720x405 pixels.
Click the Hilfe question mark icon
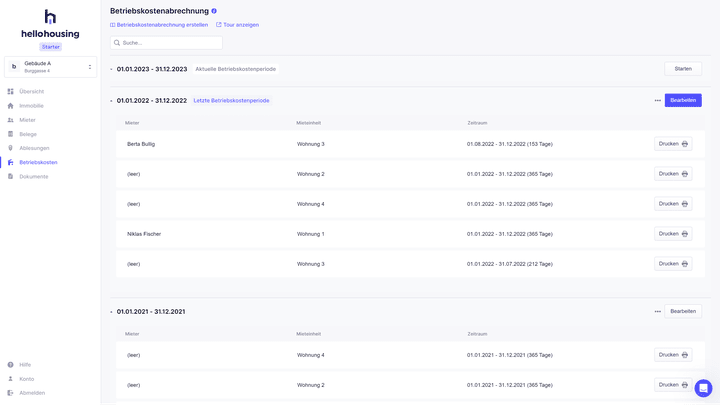coord(11,365)
